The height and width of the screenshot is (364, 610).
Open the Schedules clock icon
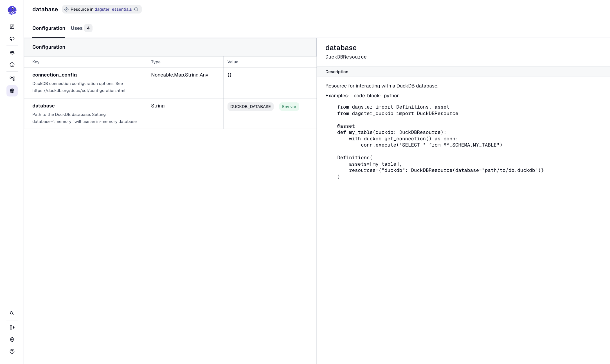coord(12,65)
